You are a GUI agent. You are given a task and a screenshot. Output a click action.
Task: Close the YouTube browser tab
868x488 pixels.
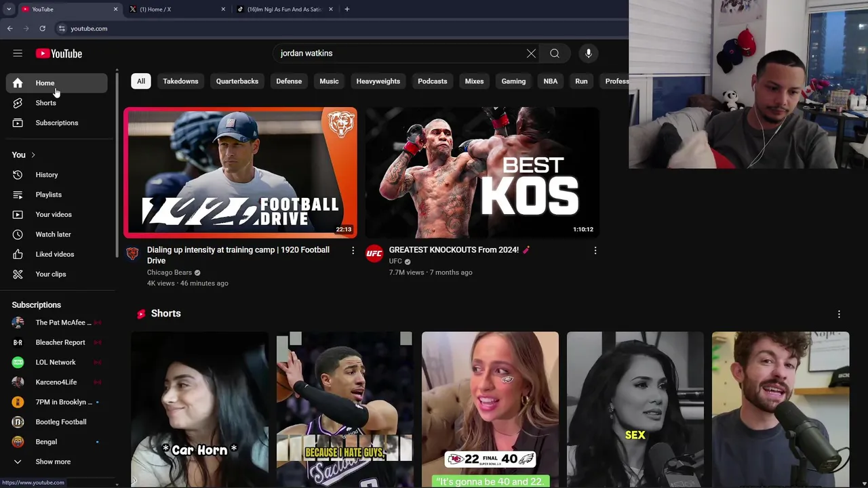pyautogui.click(x=115, y=9)
